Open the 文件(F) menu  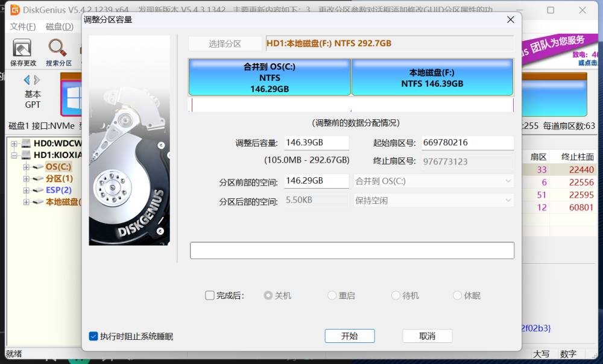[23, 27]
